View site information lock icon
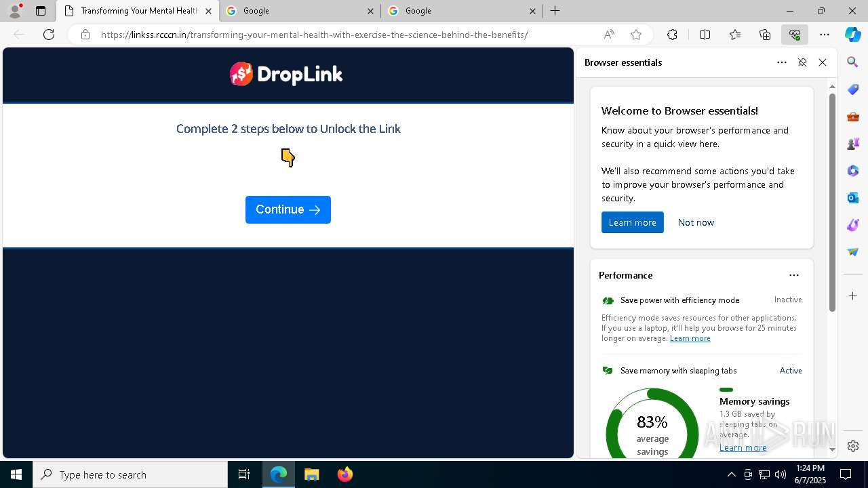Image resolution: width=868 pixels, height=488 pixels. tap(85, 35)
